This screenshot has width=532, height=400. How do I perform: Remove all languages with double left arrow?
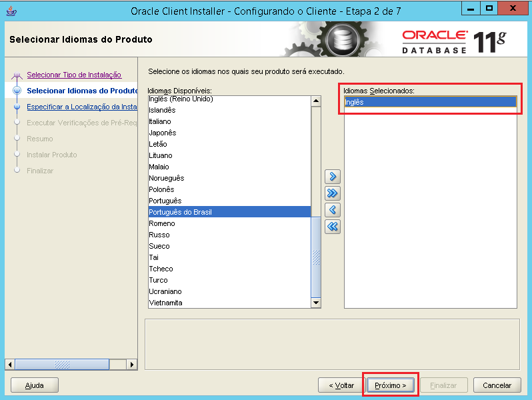[333, 227]
